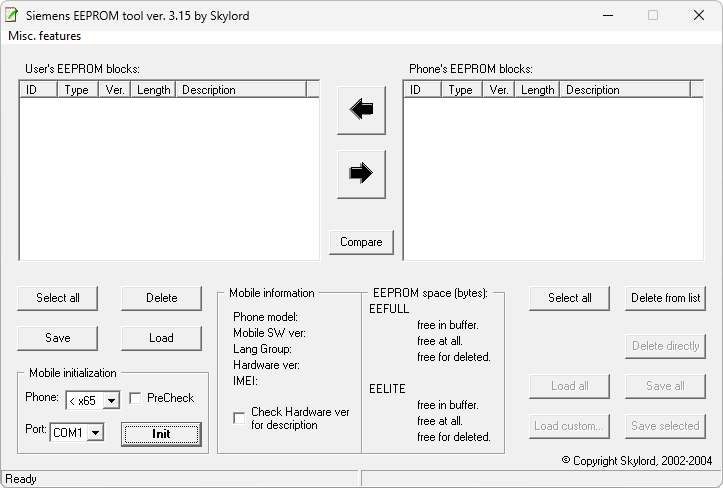Click the Save all button

pos(665,386)
